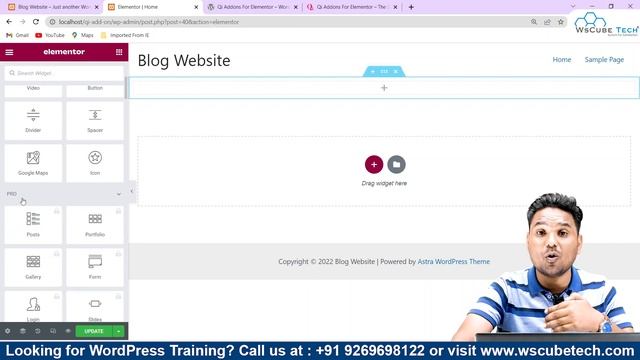Viewport: 640px width, 360px height.
Task: Select the Video widget
Action: (x=33, y=91)
